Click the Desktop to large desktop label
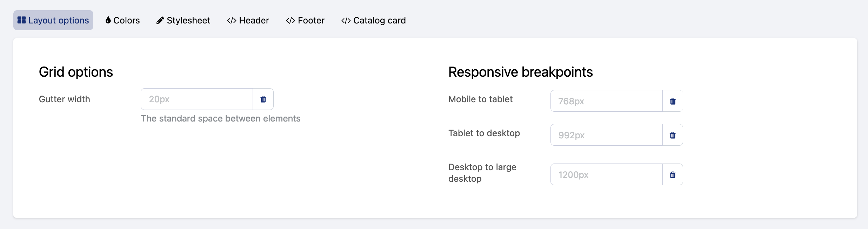This screenshot has width=868, height=229. point(482,173)
